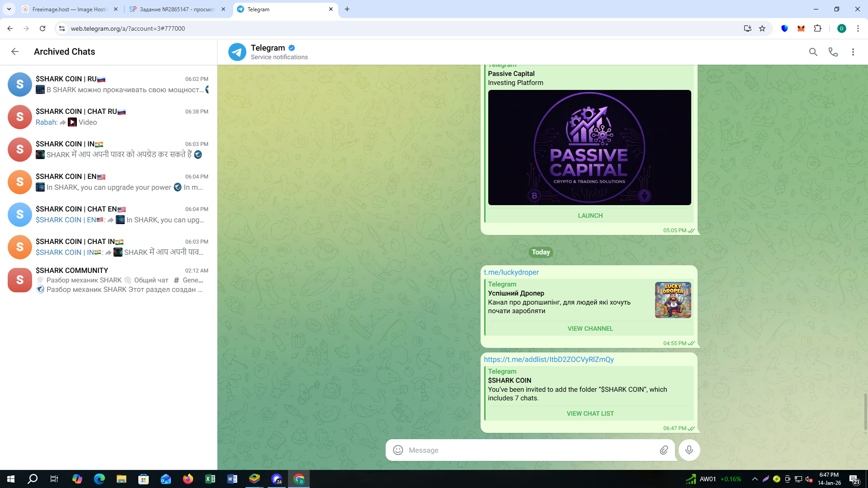The image size is (868, 488).
Task: Open the MetaMask fox extension
Action: (801, 28)
